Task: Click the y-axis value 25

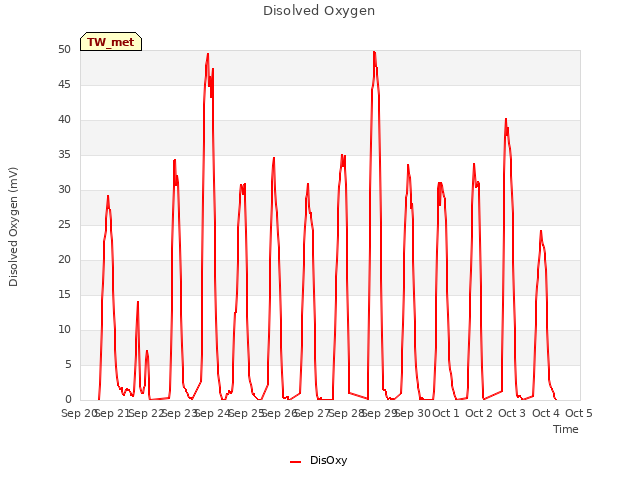Action: coord(64,224)
